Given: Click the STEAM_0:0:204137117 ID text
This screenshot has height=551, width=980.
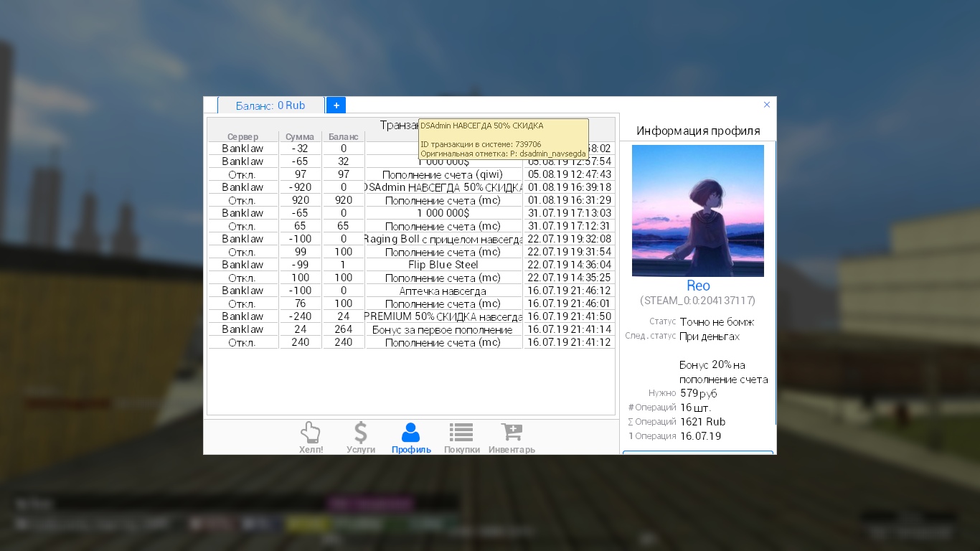Looking at the screenshot, I should tap(697, 301).
